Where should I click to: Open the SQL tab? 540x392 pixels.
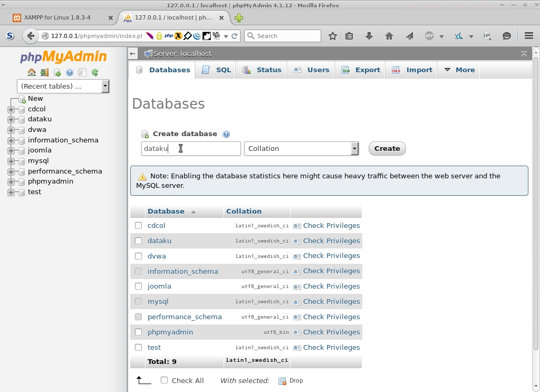[216, 70]
